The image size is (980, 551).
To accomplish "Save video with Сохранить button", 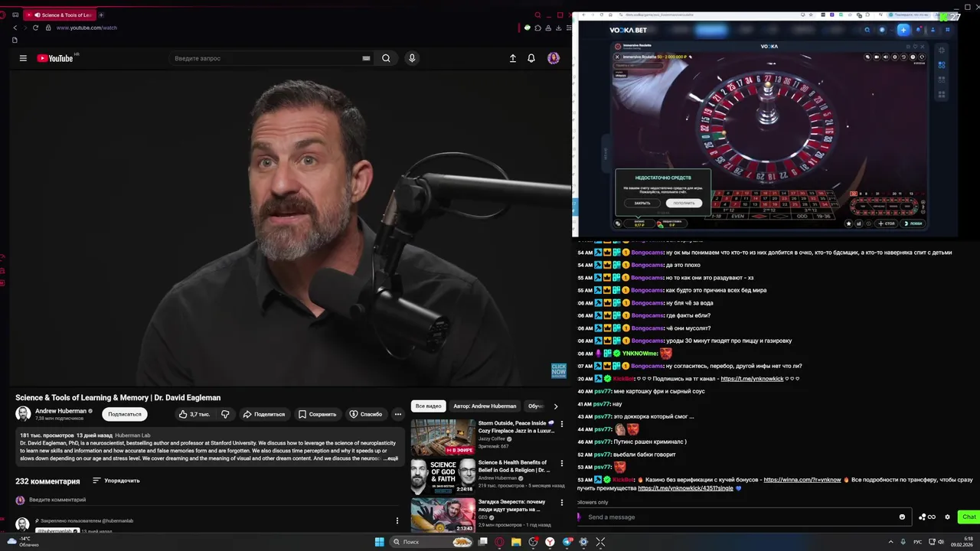I will point(317,414).
